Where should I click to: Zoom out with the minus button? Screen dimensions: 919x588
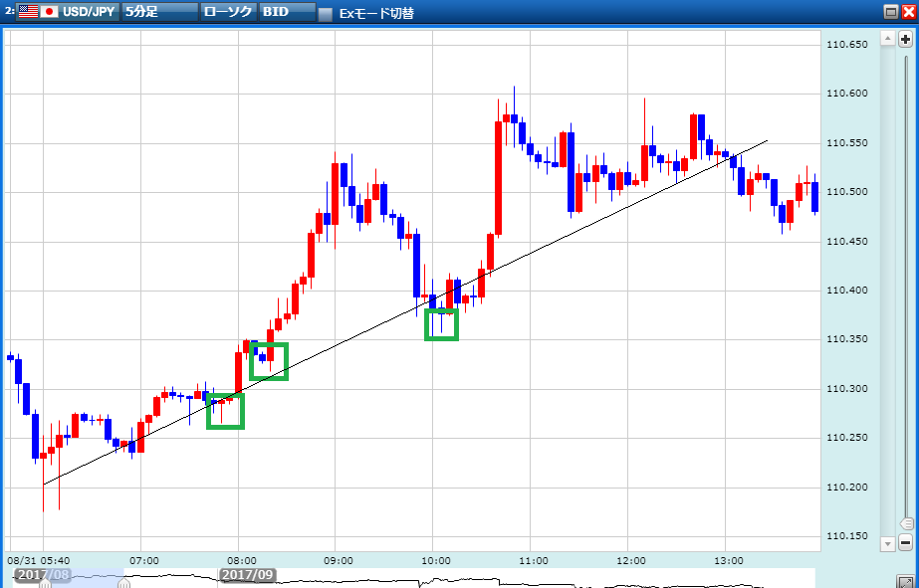(x=905, y=541)
